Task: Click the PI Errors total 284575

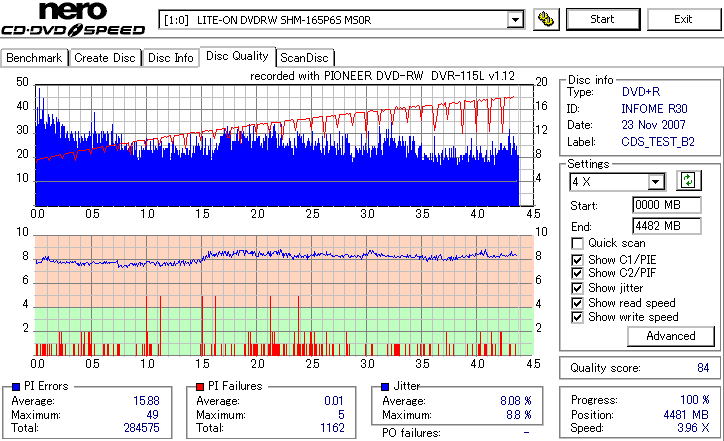Action: point(142,428)
